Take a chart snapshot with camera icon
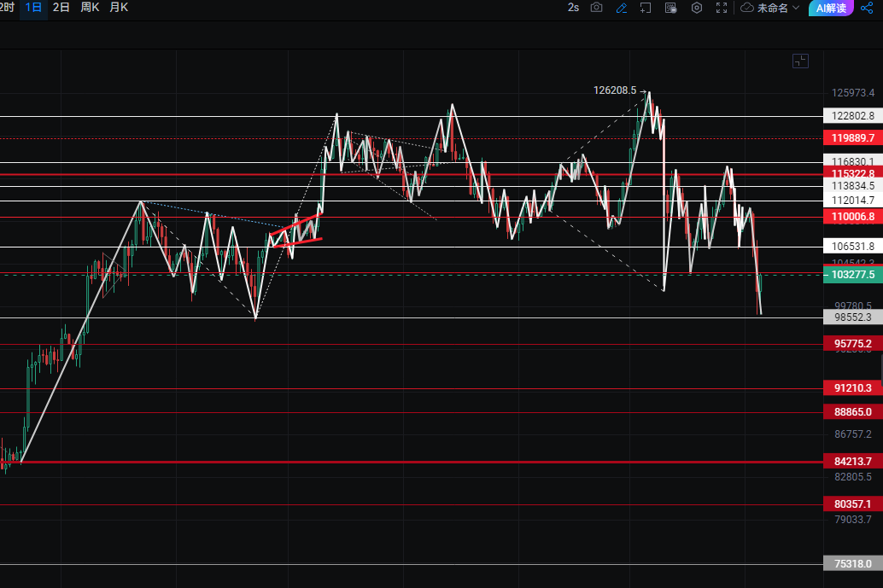Viewport: 883px width, 588px height. pos(597,8)
